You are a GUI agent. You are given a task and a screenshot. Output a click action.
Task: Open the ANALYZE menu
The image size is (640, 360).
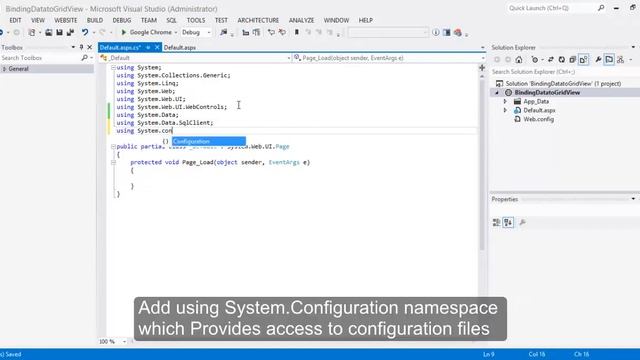tap(301, 20)
